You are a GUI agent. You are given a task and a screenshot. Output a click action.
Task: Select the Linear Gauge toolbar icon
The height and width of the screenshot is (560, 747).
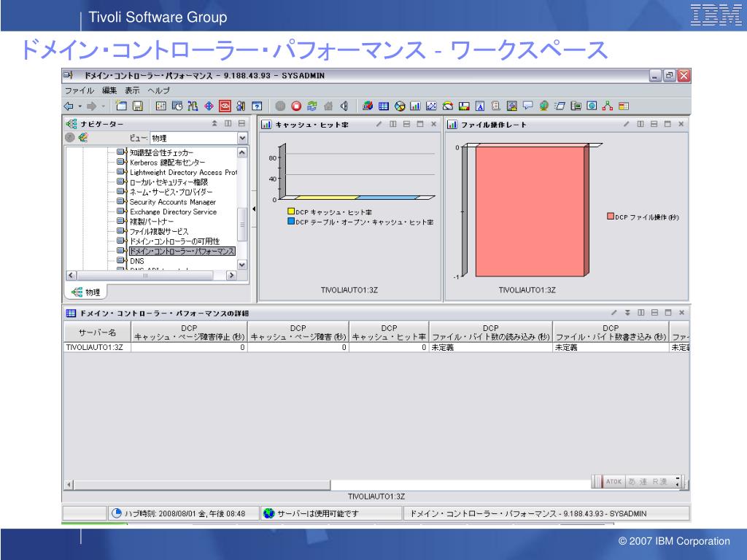coord(464,106)
